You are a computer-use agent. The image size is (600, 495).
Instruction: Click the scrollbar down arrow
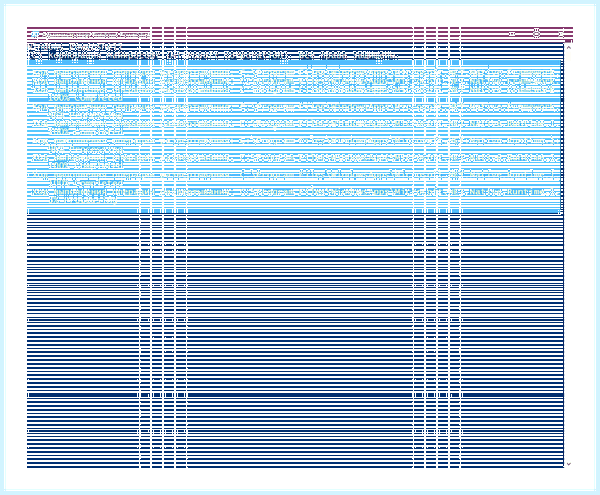pos(568,464)
